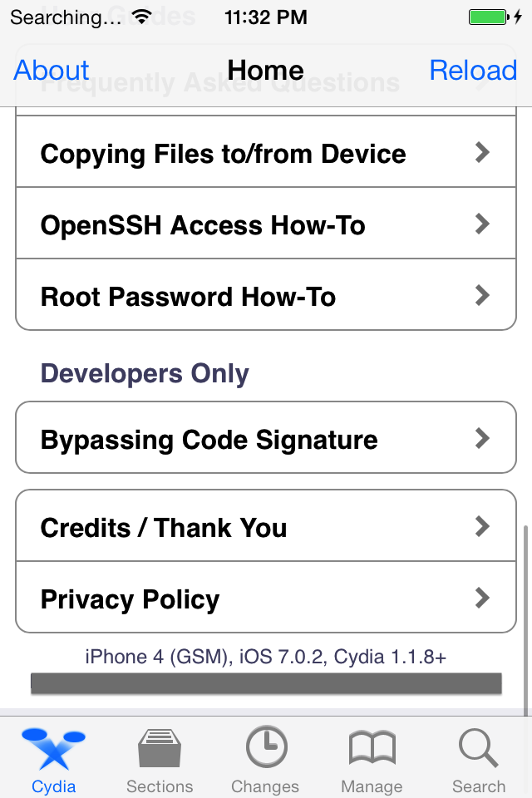This screenshot has height=798, width=532.
Task: Tap chevron next to Root Password How-To
Action: [x=482, y=295]
